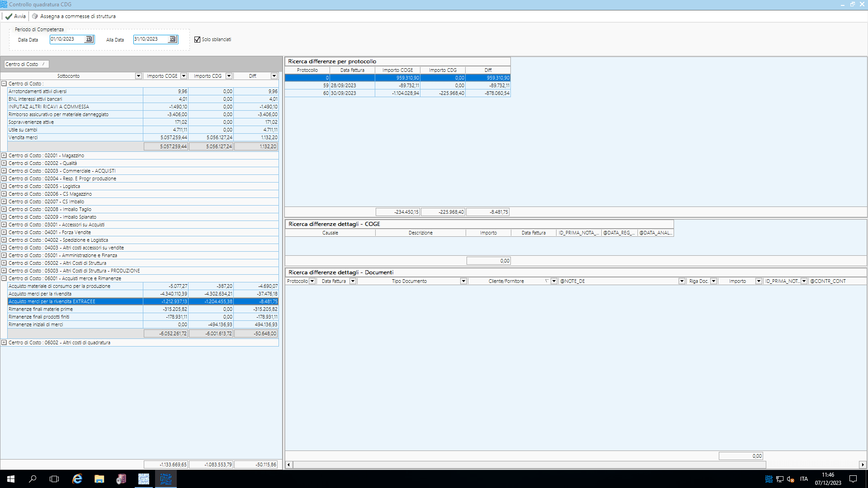Select Acquisto merci per la rivendita EXTRACEE row
Image resolution: width=868 pixels, height=488 pixels.
point(143,301)
